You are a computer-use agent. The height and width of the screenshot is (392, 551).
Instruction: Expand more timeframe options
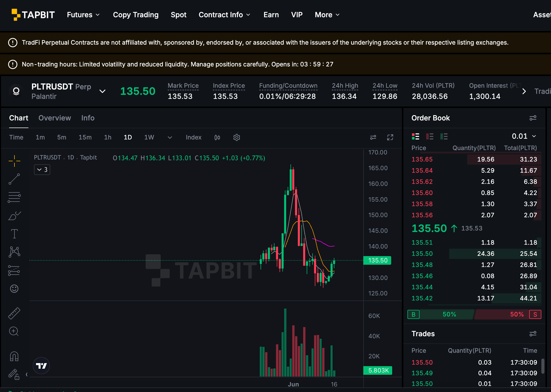[x=170, y=137]
